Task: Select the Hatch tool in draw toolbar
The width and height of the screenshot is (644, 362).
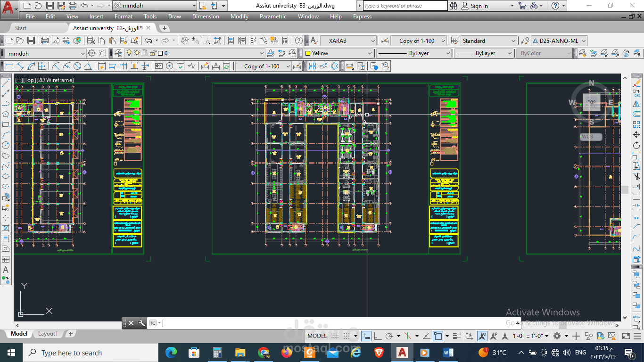Action: click(x=6, y=228)
